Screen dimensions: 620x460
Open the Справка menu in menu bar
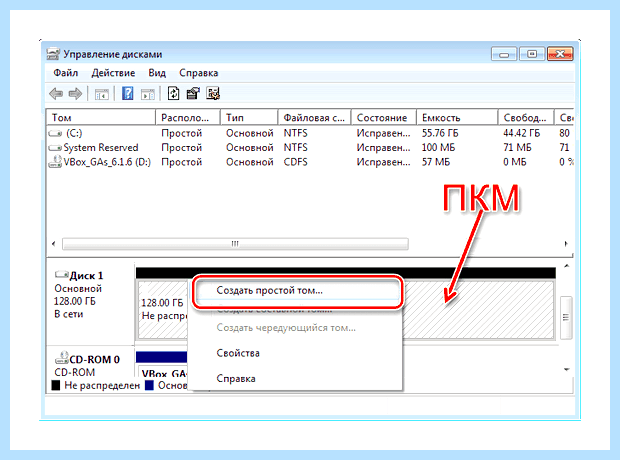(198, 73)
